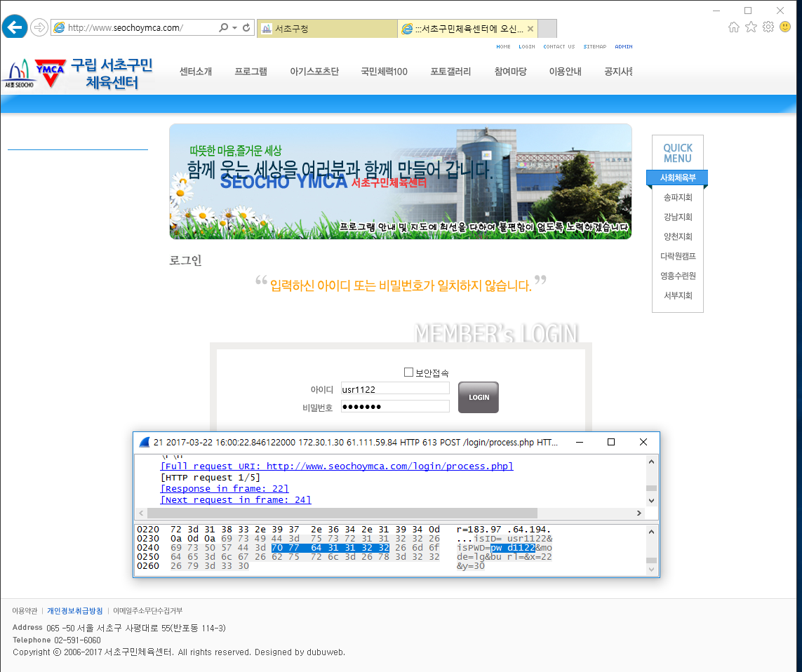Viewport: 802px width, 672px height.
Task: Click the YMCA Seocho center logo
Action: coord(78,74)
